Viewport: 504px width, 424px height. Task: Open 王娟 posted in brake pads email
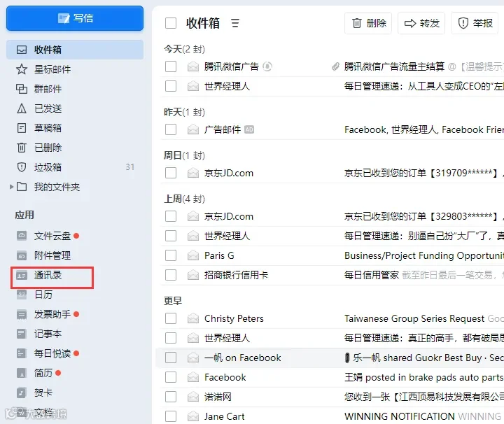click(x=424, y=377)
